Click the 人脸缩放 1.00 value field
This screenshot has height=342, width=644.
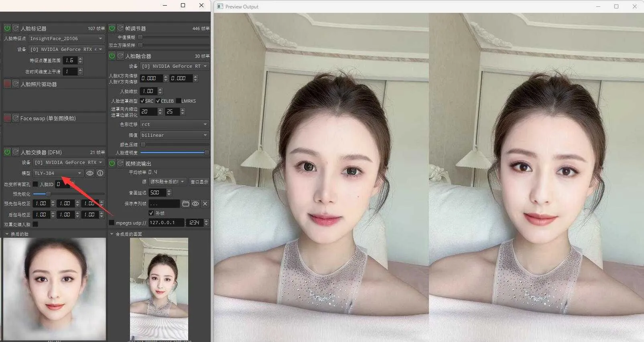coord(149,91)
